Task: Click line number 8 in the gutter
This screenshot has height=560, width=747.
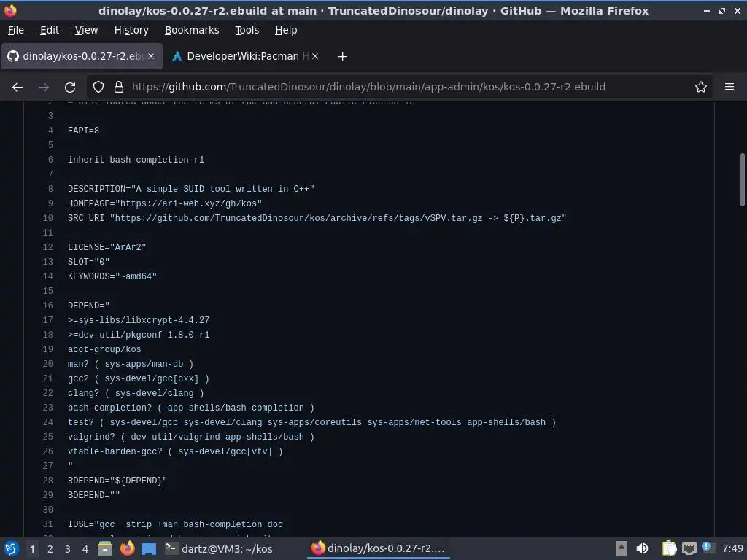Action: coord(50,189)
